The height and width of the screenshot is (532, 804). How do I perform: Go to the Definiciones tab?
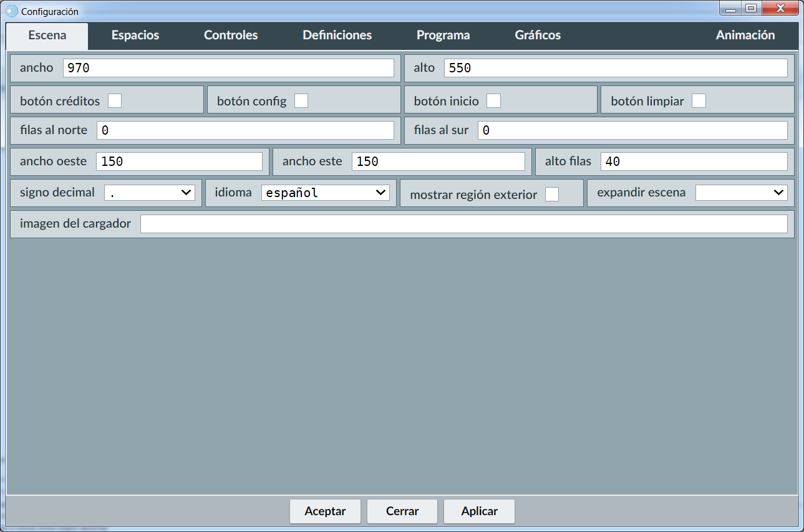pyautogui.click(x=337, y=36)
